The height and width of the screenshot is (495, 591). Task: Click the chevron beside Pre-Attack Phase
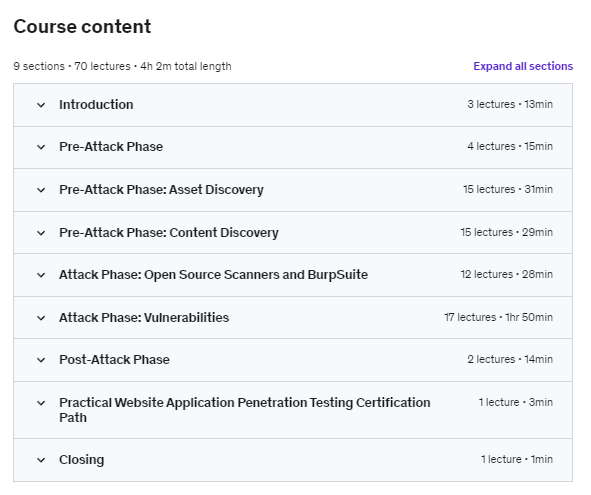[x=41, y=147]
